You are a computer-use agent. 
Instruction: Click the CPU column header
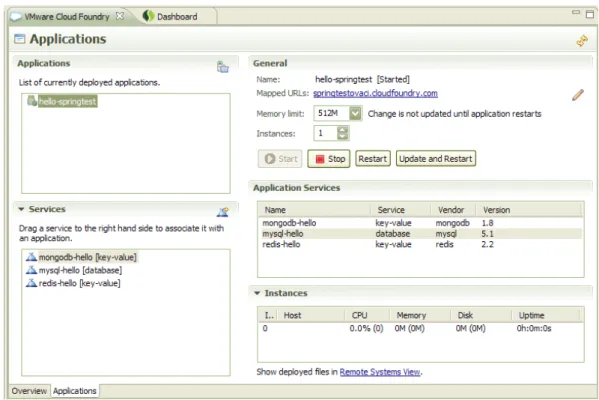[367, 315]
